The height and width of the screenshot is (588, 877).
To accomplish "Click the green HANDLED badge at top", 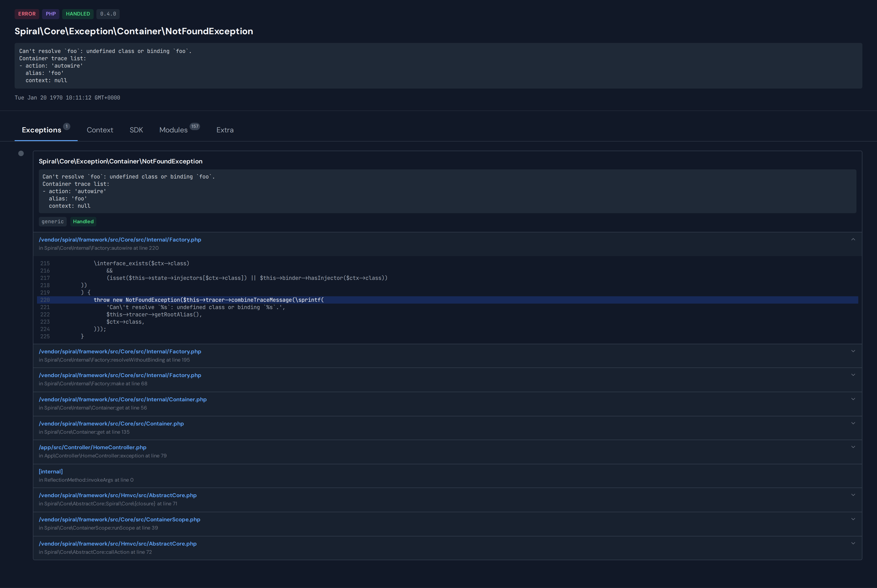I will click(78, 14).
